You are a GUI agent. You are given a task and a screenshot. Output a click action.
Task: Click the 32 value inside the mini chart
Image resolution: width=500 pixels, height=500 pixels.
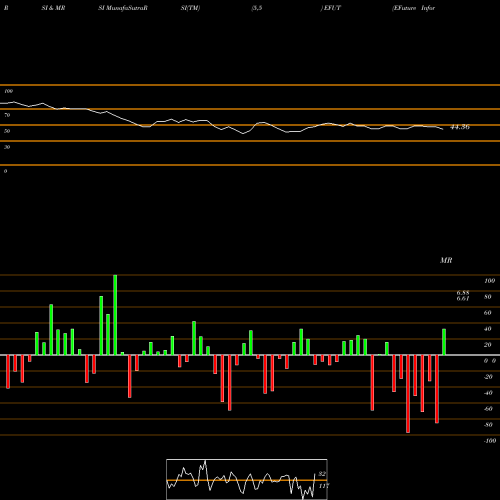coord(322,474)
